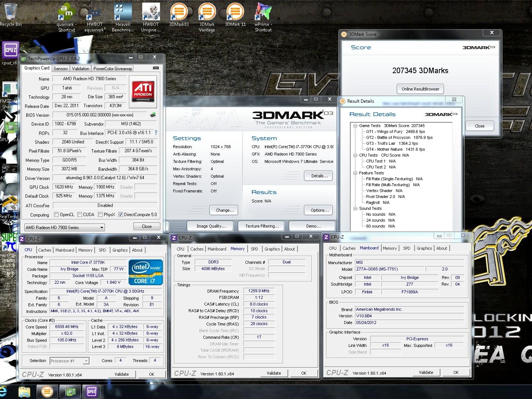532x399 pixels.
Task: Switch to GPU-Z taskbar button
Action: [70, 392]
